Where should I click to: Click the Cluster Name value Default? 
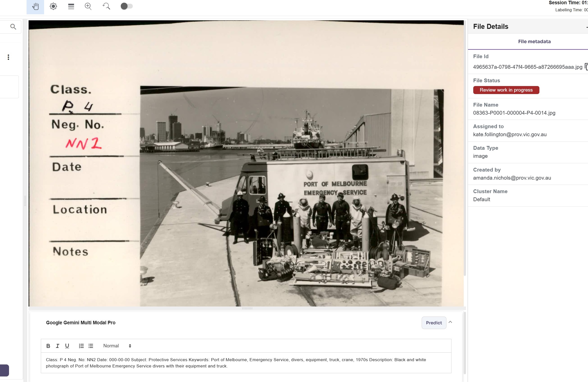tap(482, 199)
